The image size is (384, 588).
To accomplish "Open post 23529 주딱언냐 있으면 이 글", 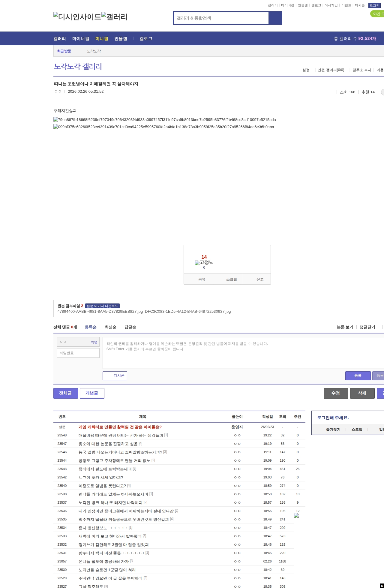I will pyautogui.click(x=110, y=578).
